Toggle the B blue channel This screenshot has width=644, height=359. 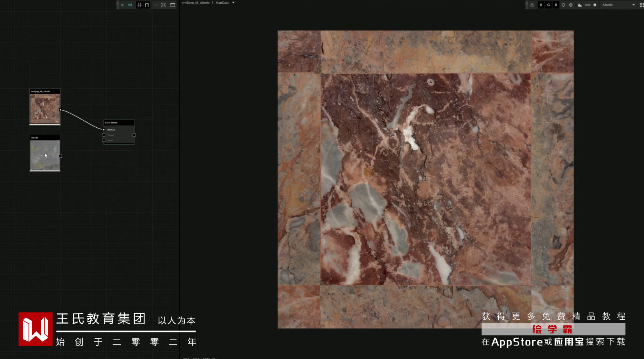[556, 5]
